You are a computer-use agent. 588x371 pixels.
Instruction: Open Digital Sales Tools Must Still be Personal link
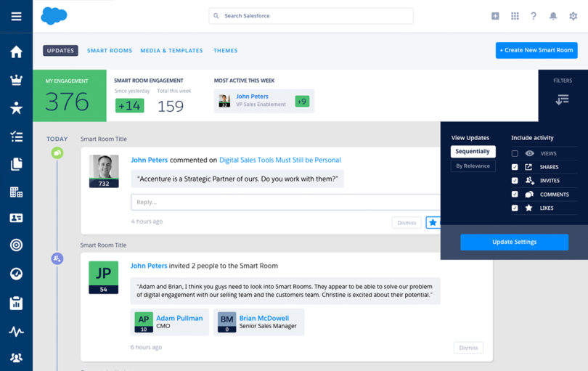[x=280, y=160]
